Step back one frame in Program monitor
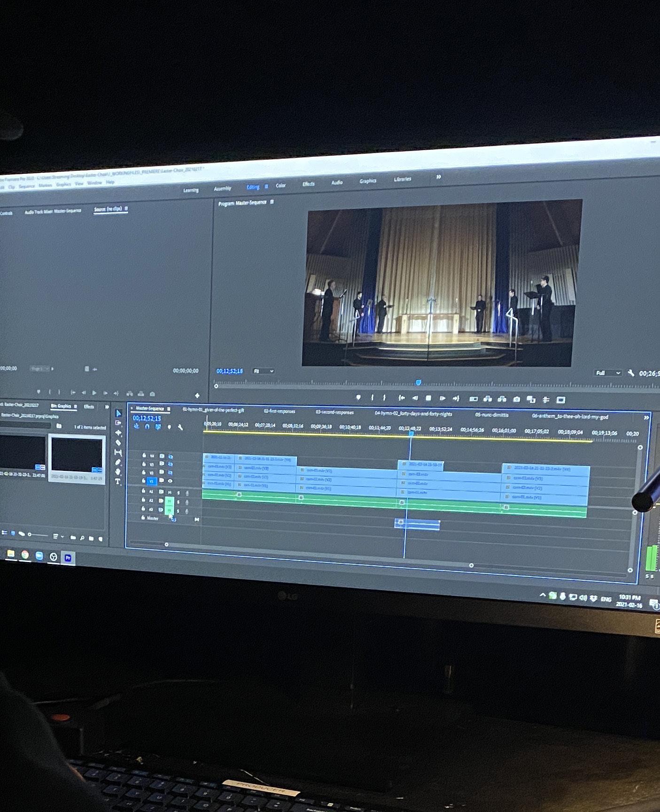This screenshot has height=812, width=660. tap(415, 398)
